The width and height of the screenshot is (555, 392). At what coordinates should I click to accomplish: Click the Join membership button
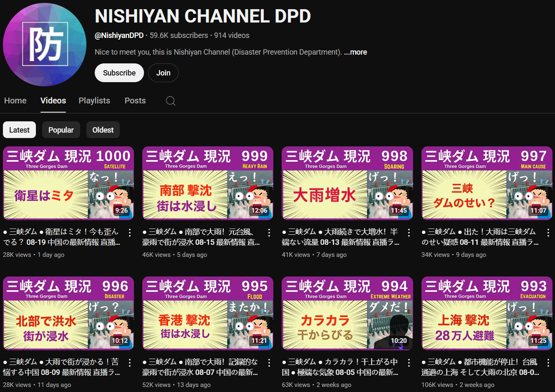(163, 73)
